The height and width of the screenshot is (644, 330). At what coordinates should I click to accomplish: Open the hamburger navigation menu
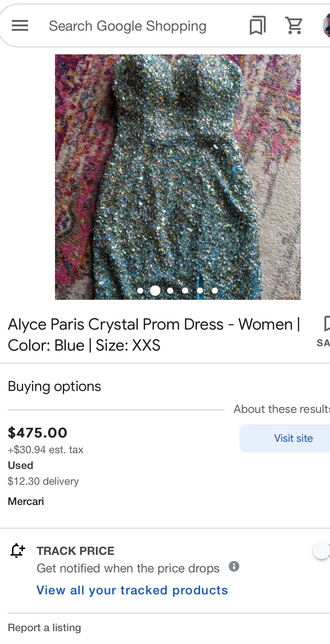(x=20, y=26)
